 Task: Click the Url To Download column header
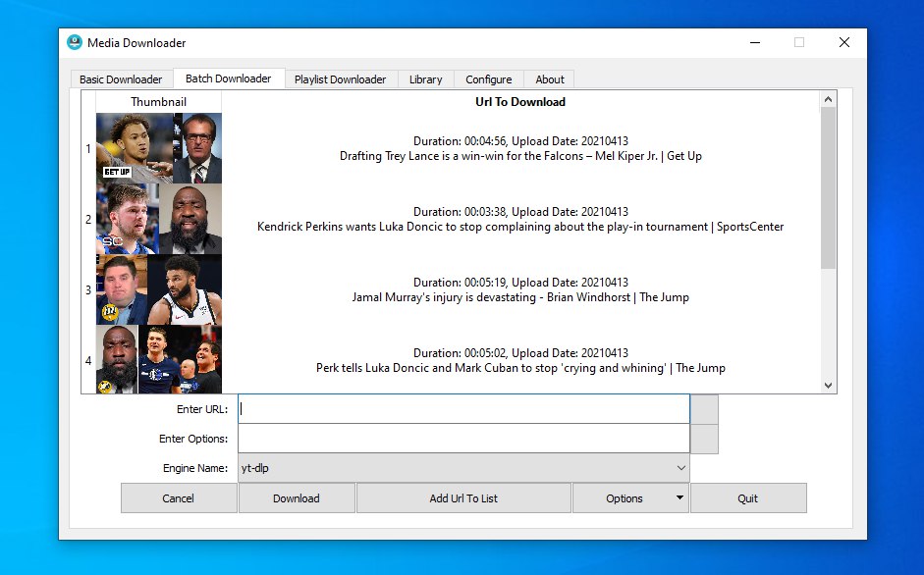click(x=520, y=102)
